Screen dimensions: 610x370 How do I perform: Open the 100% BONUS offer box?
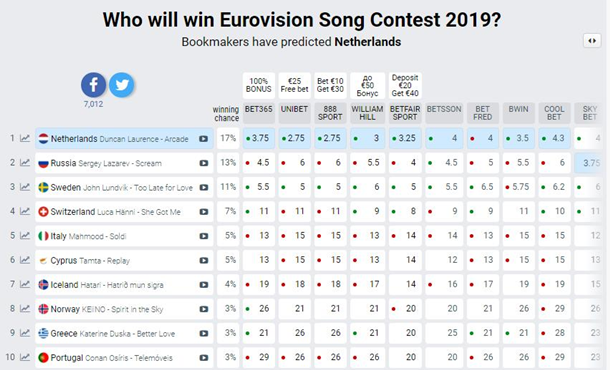259,85
